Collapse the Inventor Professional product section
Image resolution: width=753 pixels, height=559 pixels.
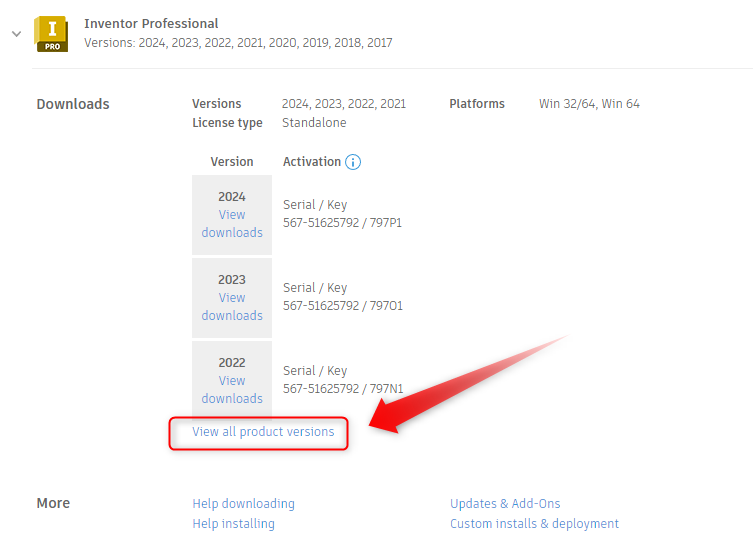(x=16, y=33)
